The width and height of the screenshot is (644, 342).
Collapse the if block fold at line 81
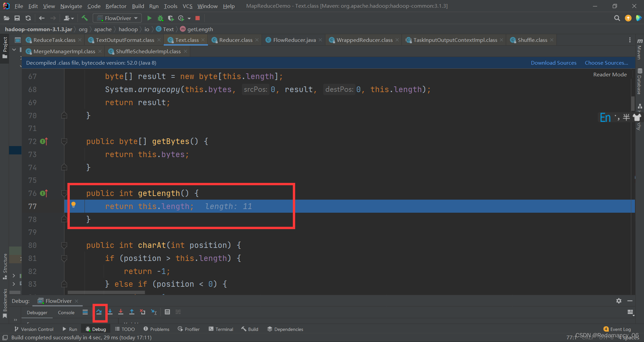click(x=64, y=258)
